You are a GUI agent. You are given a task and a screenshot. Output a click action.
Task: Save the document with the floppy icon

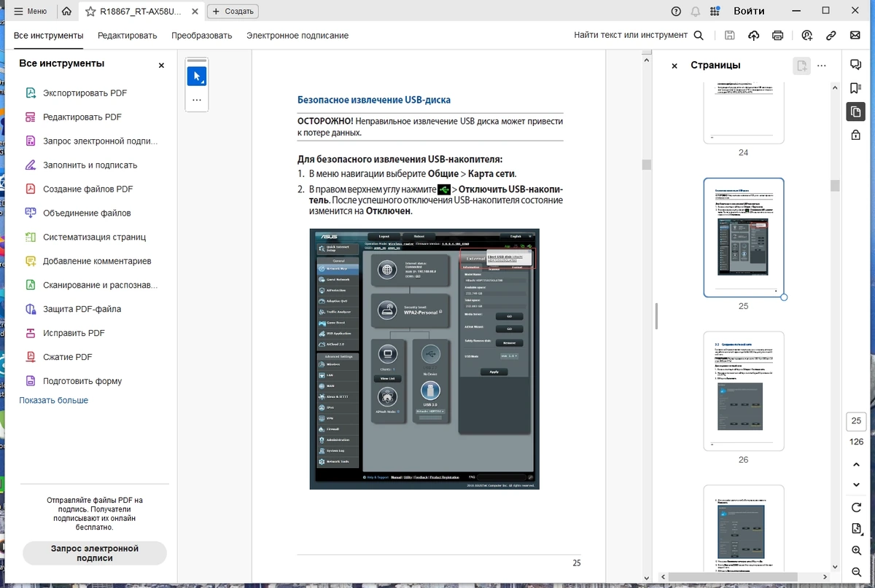[730, 35]
